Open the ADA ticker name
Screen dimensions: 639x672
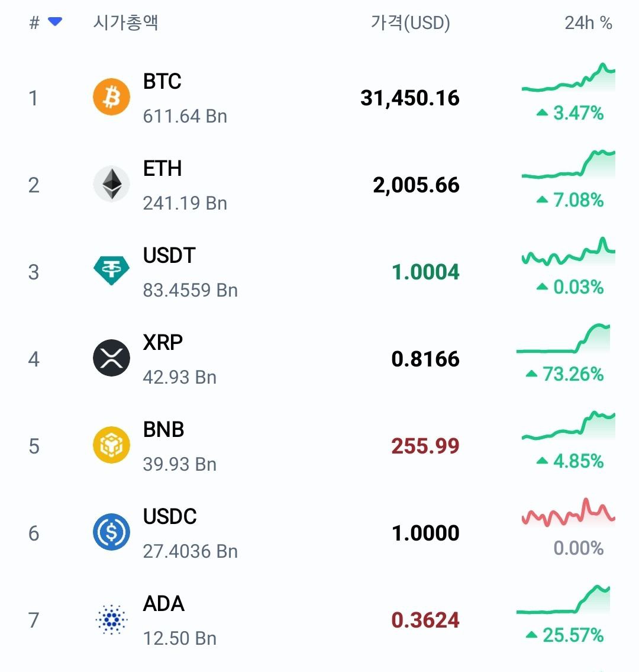click(x=164, y=604)
